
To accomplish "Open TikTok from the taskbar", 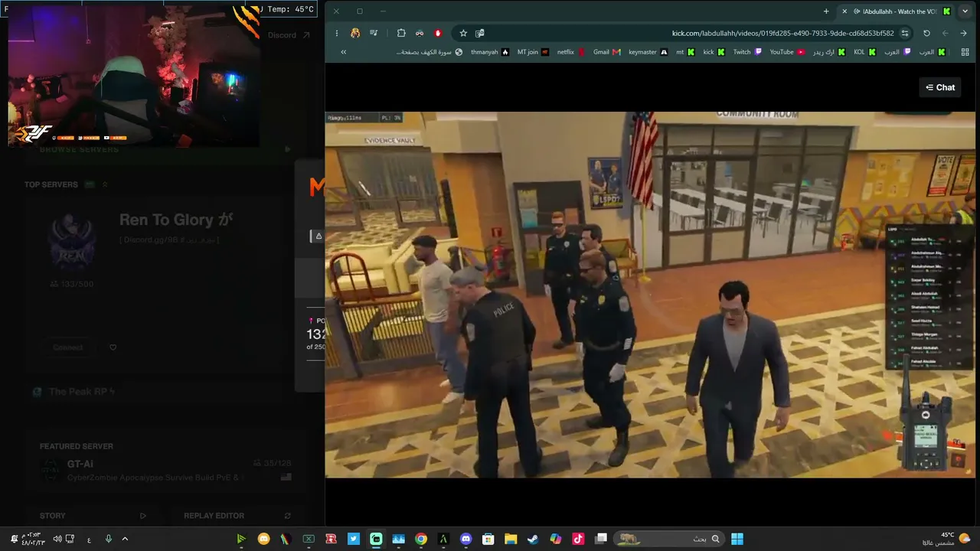I will (x=578, y=539).
